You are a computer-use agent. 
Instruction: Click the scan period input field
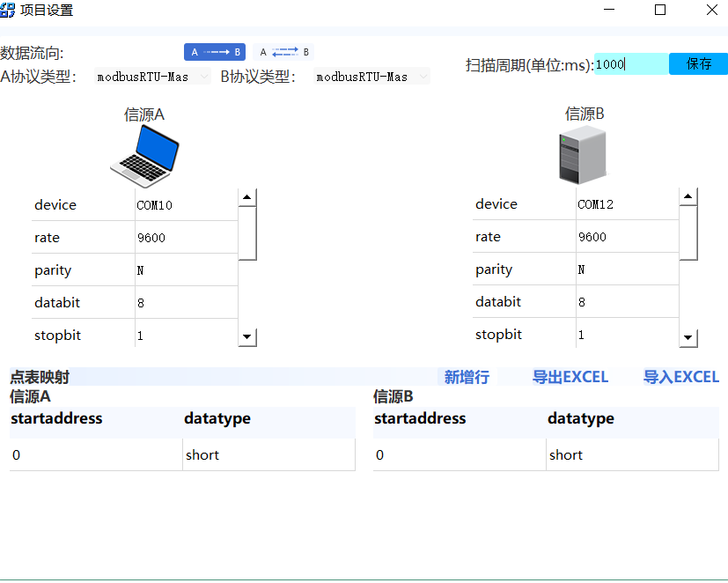coord(631,64)
